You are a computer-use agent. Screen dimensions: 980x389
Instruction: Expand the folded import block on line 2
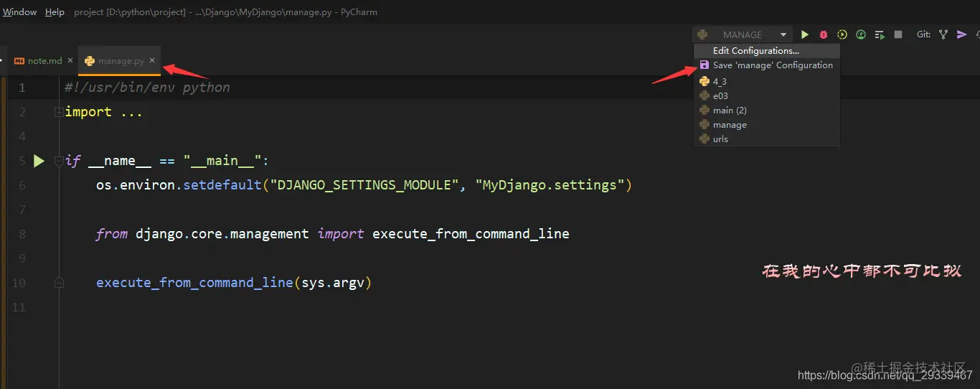(x=58, y=112)
